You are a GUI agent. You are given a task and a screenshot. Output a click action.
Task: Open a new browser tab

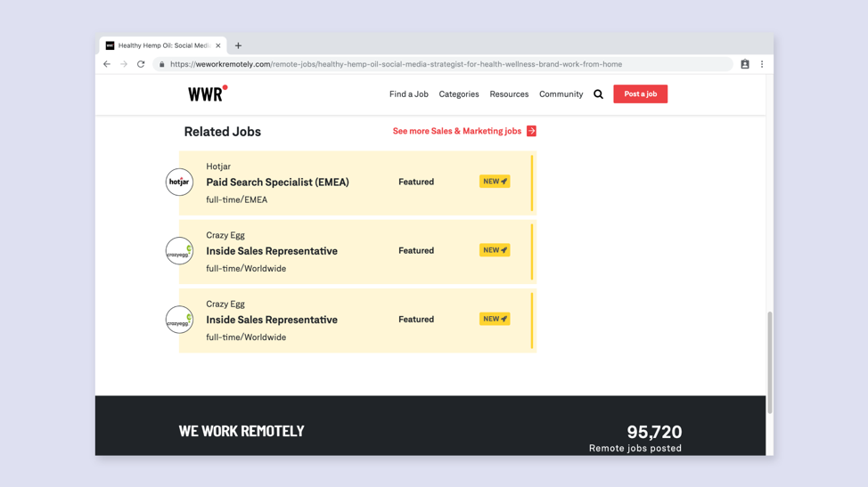click(x=238, y=45)
